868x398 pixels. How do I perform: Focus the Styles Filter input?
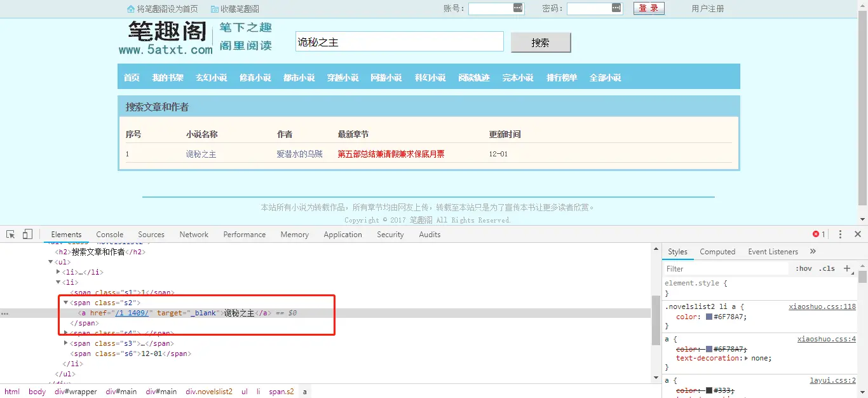click(726, 268)
